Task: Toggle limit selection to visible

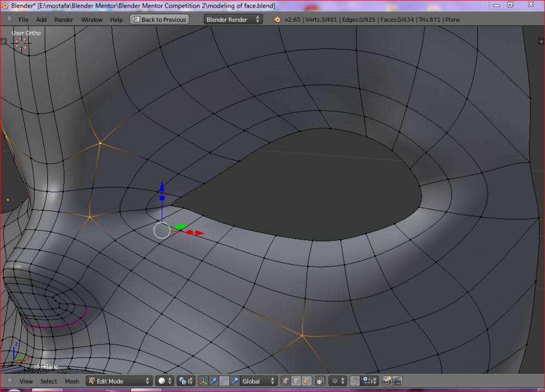Action: (x=320, y=381)
